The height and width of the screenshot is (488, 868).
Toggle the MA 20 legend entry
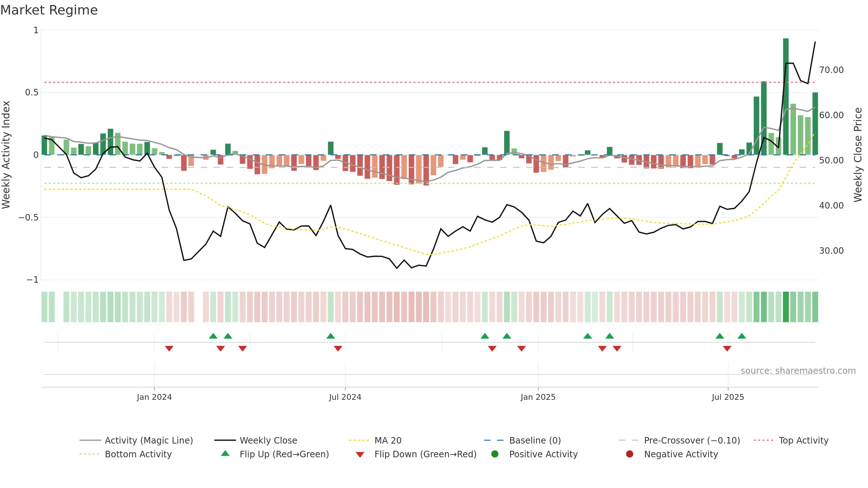point(375,440)
